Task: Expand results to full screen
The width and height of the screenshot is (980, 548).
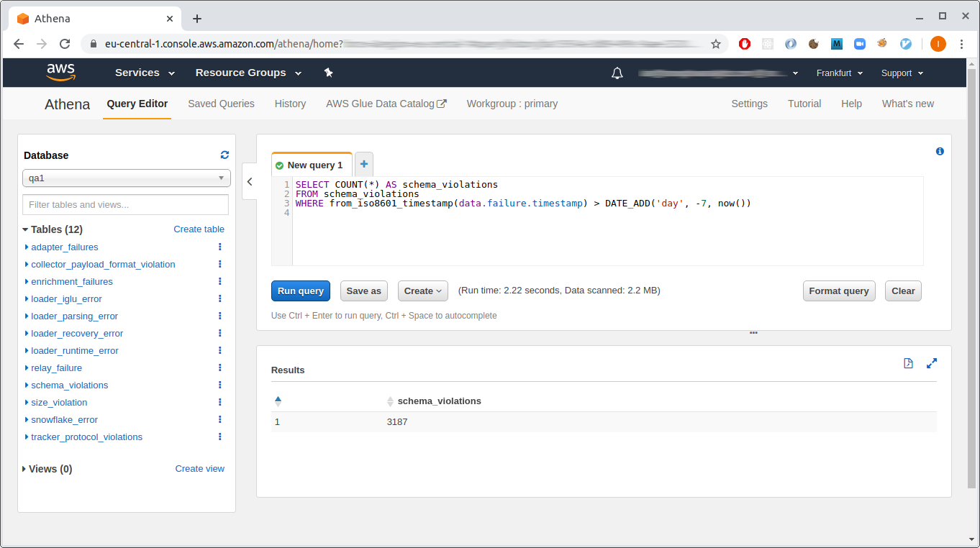Action: coord(932,364)
